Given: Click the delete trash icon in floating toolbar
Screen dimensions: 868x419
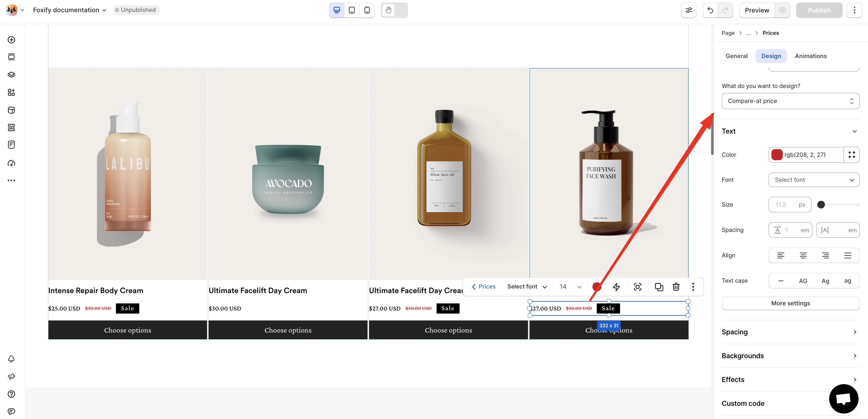Looking at the screenshot, I should (676, 287).
